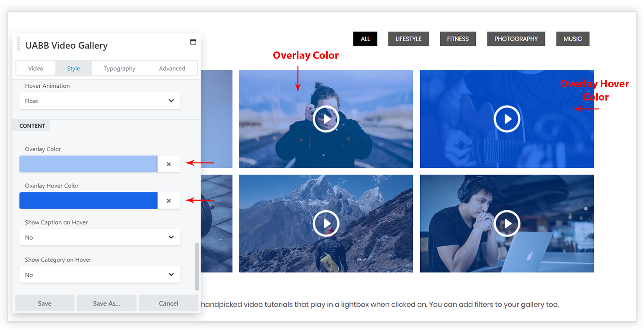
Task: Play the photographer video thumbnail
Action: click(326, 119)
